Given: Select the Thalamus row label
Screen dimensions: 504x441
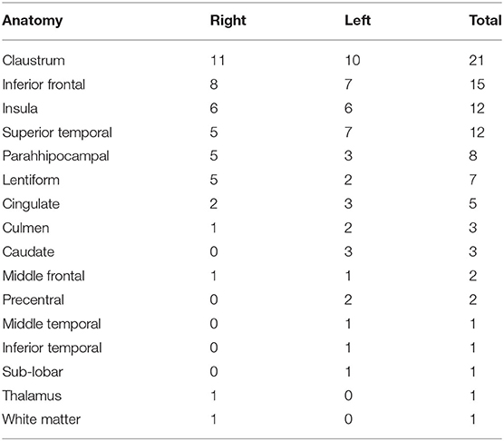Looking at the screenshot, I should (x=32, y=396).
